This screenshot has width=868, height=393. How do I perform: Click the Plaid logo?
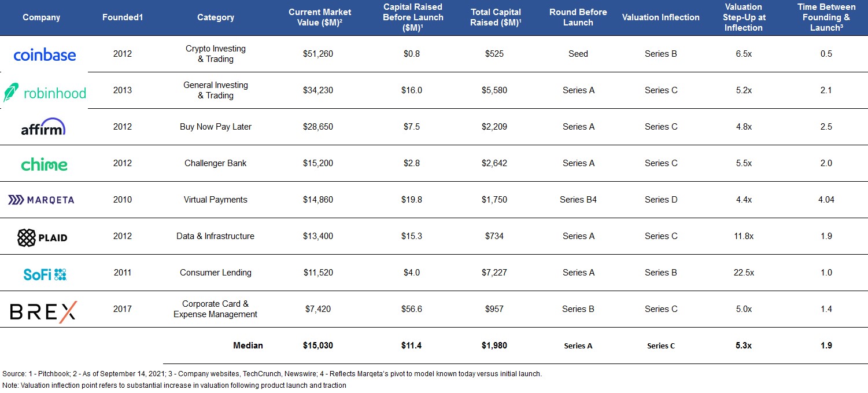(42, 237)
